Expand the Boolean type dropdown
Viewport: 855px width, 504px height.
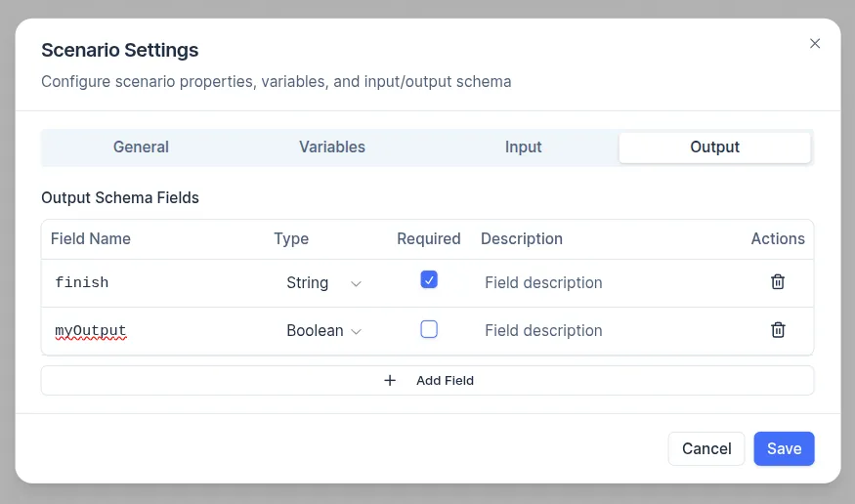click(322, 330)
